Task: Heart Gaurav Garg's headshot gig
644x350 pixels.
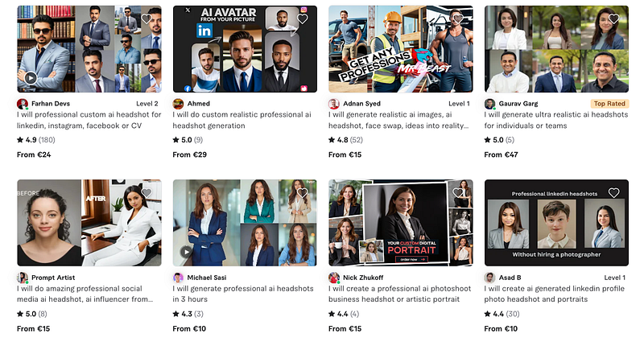Action: point(613,19)
